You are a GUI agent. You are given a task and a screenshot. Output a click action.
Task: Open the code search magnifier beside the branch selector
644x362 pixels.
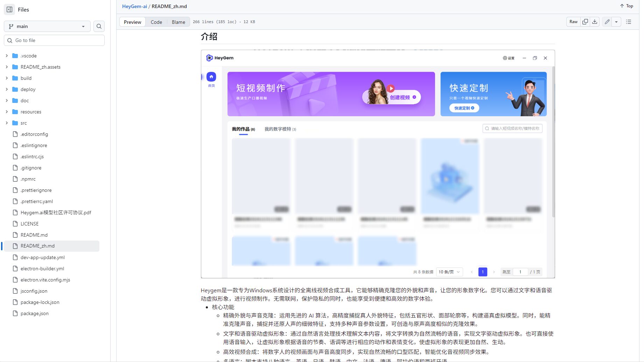tap(99, 26)
